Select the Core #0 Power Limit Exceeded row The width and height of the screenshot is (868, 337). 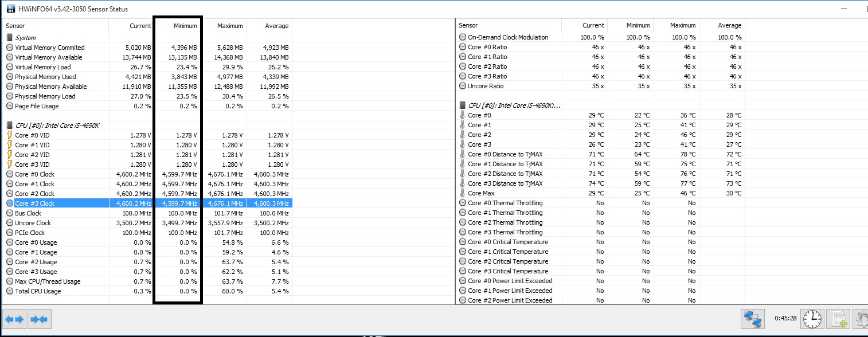point(601,281)
